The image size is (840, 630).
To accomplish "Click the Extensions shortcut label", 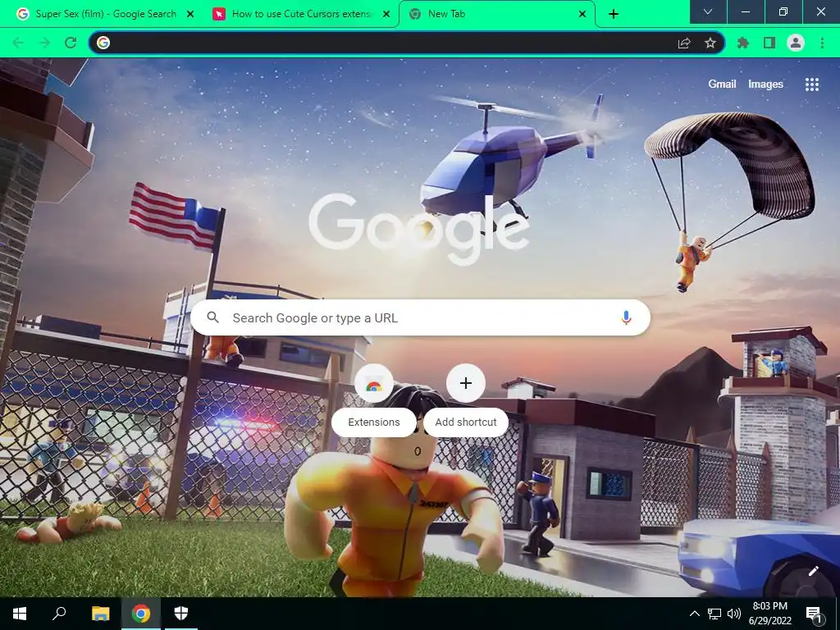I will 374,422.
